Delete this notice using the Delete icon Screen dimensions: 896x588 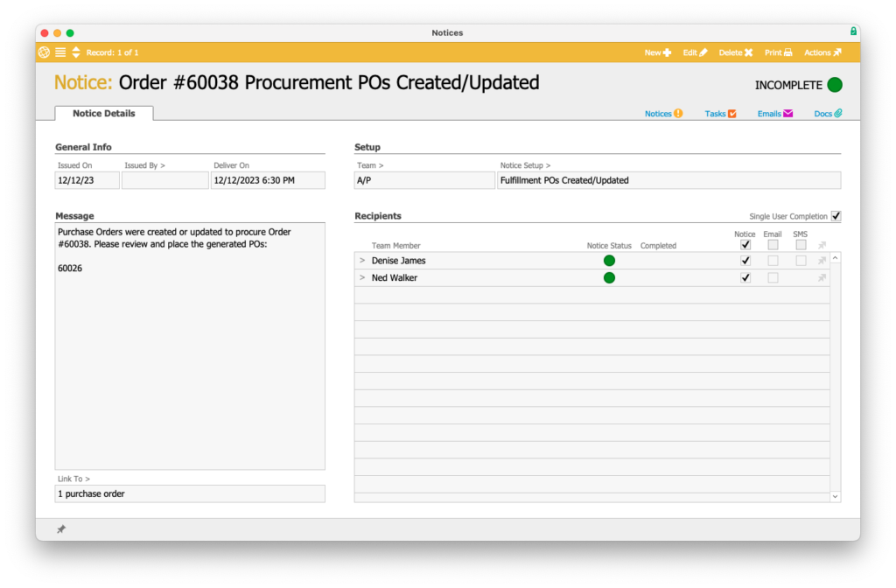(735, 52)
